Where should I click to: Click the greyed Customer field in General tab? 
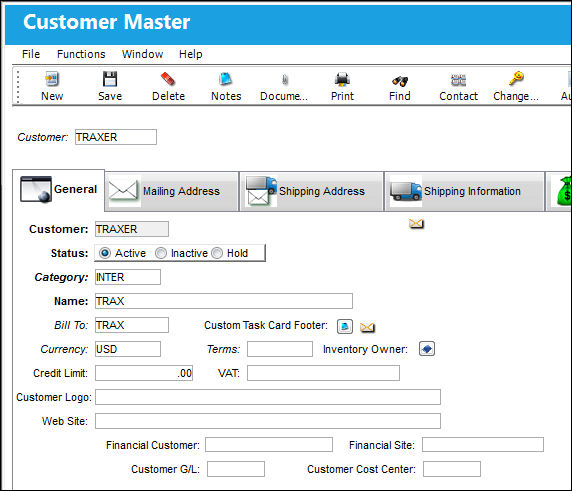[x=132, y=229]
